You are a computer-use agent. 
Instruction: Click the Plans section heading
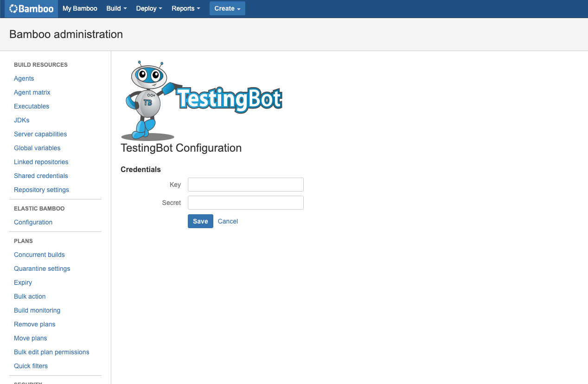(x=23, y=241)
